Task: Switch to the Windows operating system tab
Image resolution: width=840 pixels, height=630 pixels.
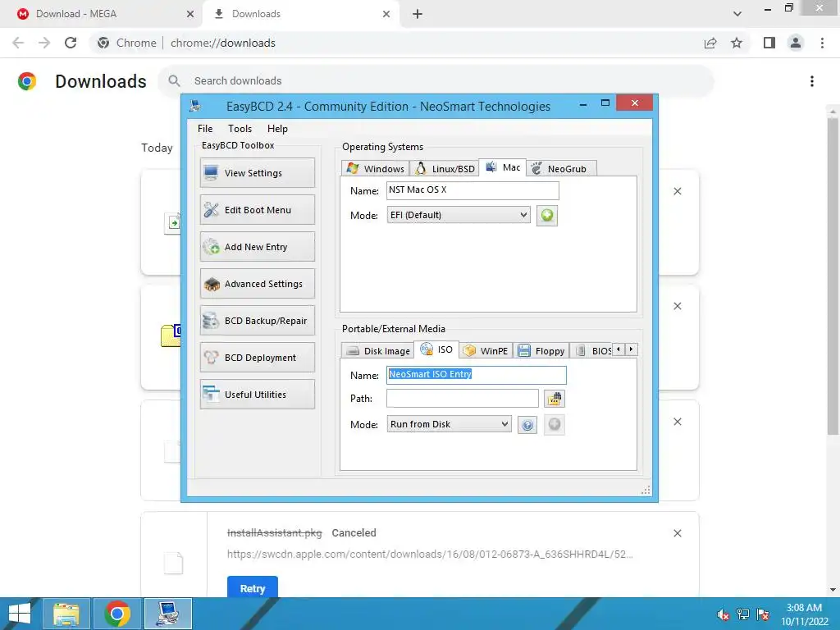Action: pyautogui.click(x=375, y=168)
